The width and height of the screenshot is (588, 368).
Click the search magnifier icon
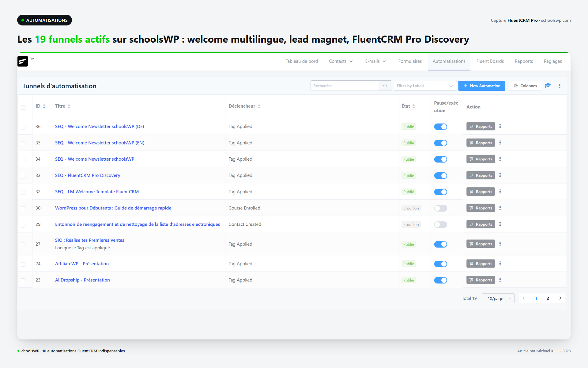385,86
